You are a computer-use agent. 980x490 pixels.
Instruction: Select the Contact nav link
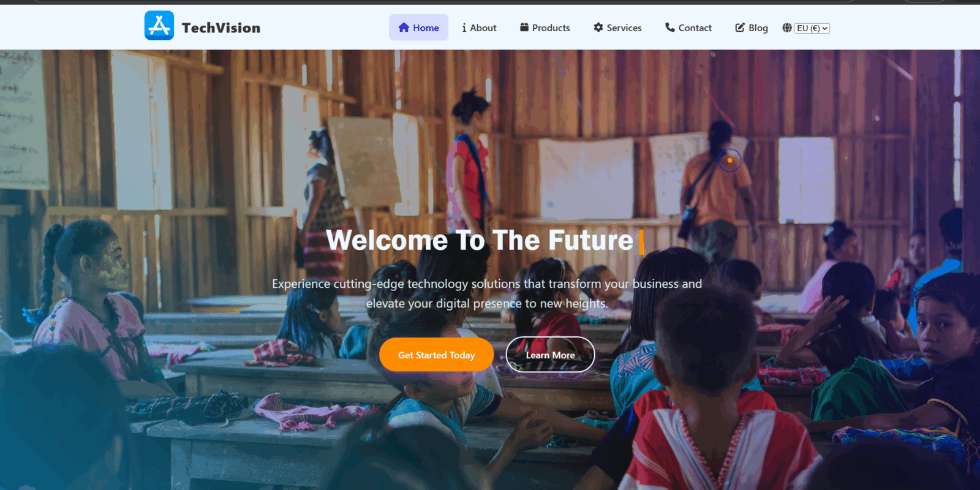pos(688,28)
